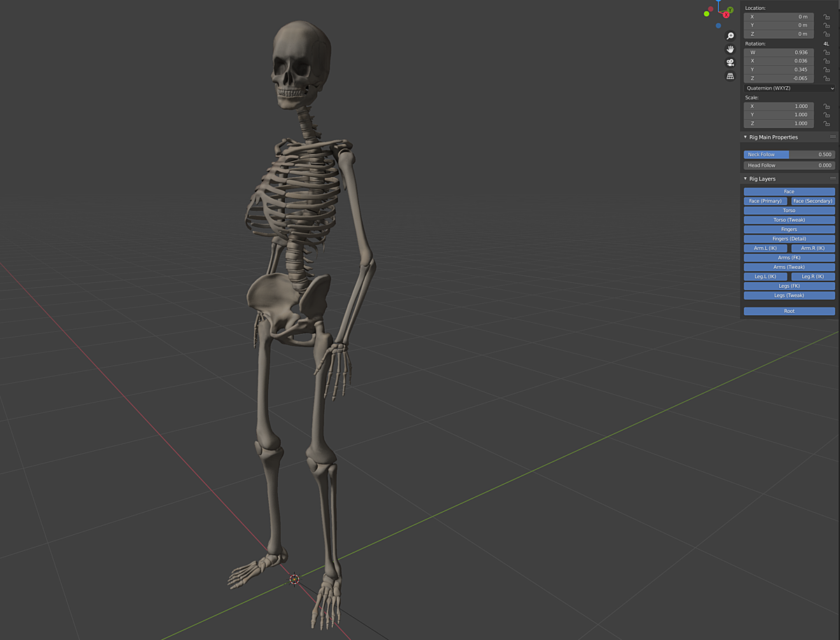Click the camera view icon
Screen dimensions: 840x640
coord(730,62)
